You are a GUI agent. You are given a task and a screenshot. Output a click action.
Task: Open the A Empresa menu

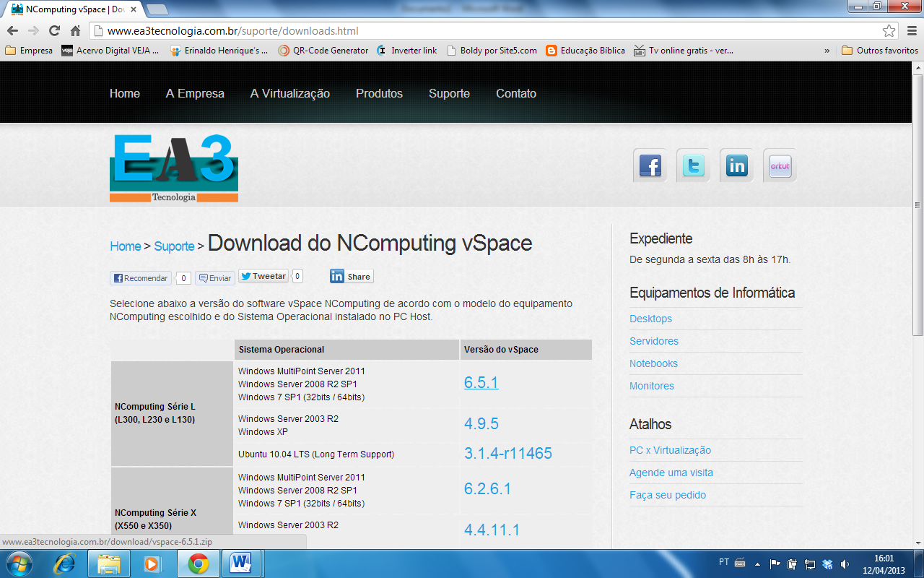(x=195, y=93)
